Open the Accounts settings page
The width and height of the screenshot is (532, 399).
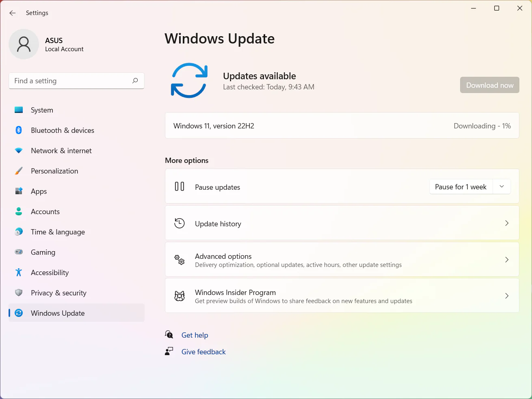pos(45,211)
